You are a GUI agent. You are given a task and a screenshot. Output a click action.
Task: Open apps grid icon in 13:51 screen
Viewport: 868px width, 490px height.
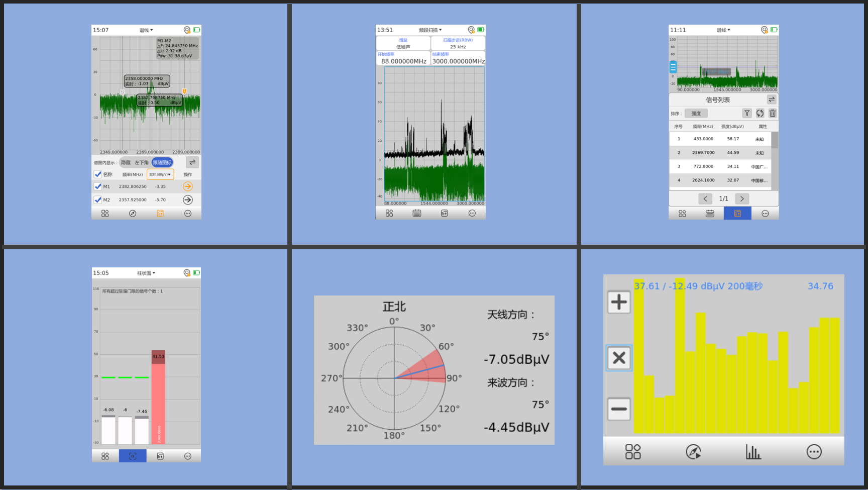click(x=389, y=213)
